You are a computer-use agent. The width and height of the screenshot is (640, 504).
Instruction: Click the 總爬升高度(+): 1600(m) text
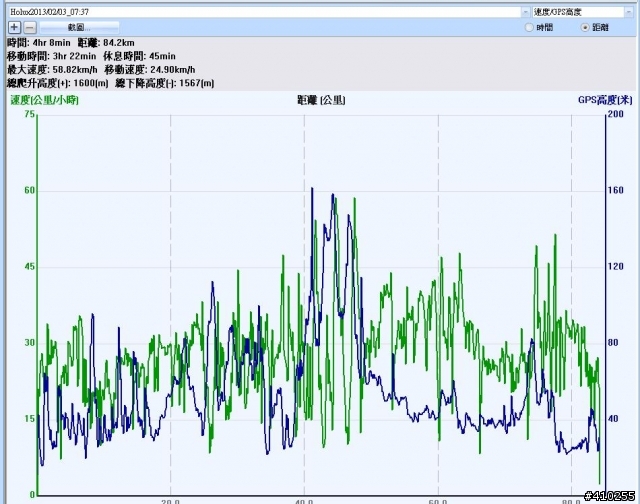[x=58, y=83]
